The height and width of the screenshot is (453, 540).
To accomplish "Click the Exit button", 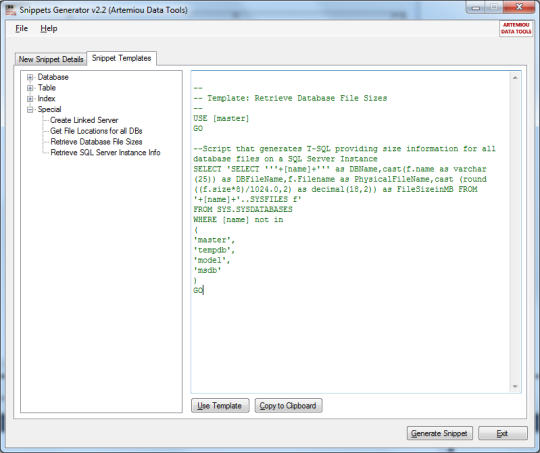I will [x=502, y=433].
